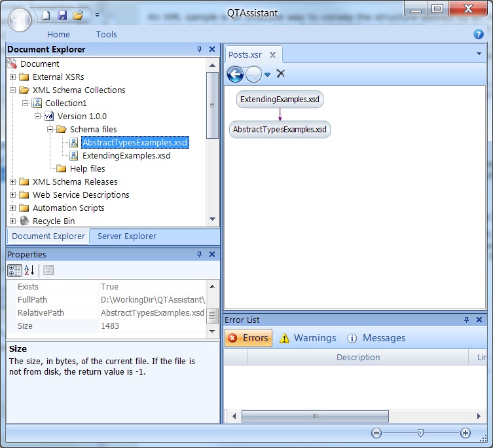Pin the Properties panel
The width and height of the screenshot is (493, 448).
199,254
